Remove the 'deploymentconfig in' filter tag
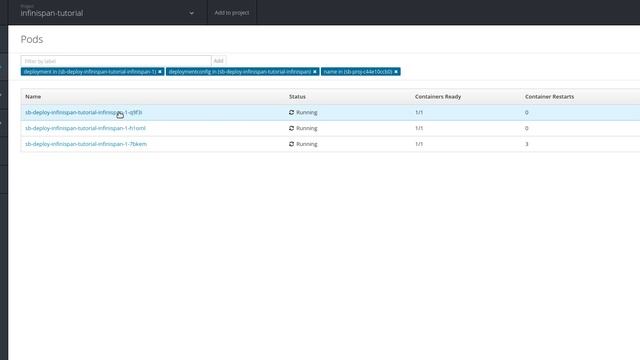This screenshot has height=360, width=640. 315,72
